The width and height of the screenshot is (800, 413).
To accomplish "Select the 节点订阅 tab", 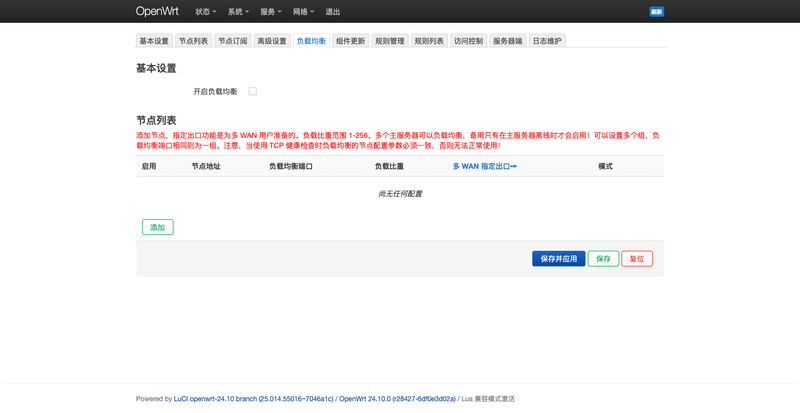I will 232,41.
